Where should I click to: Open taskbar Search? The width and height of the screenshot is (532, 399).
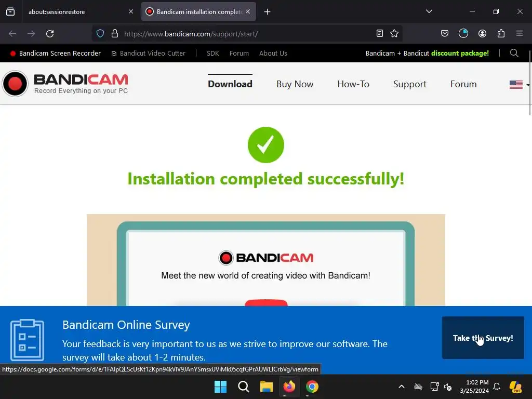coord(243,387)
